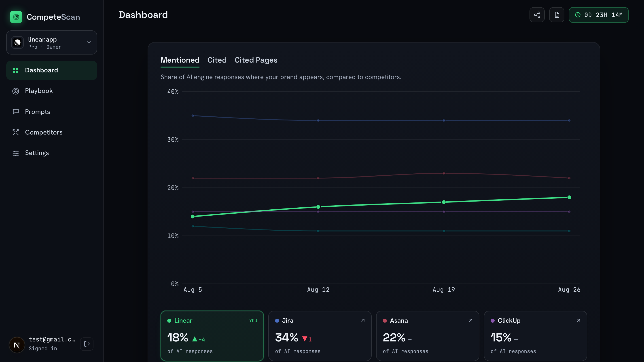Open the Playbook page

pos(51,91)
